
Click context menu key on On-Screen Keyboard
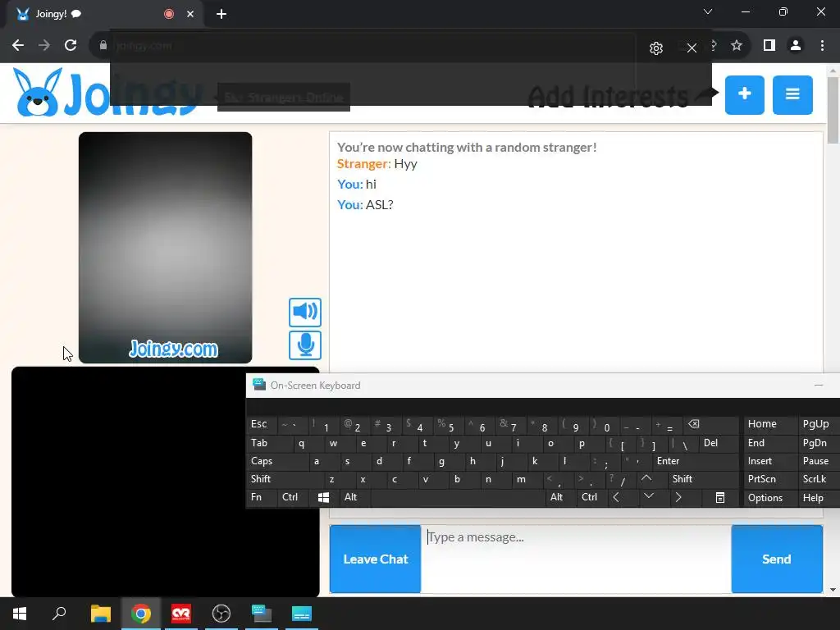click(x=720, y=498)
